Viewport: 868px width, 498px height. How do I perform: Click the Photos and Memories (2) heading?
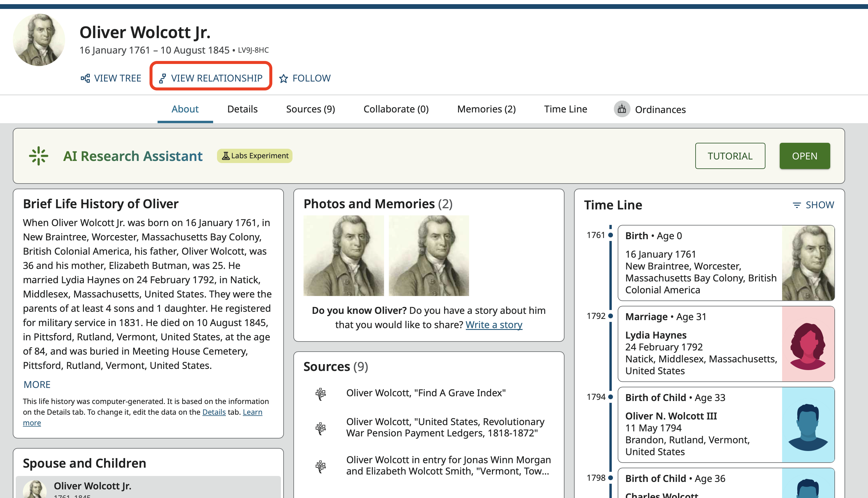point(378,204)
